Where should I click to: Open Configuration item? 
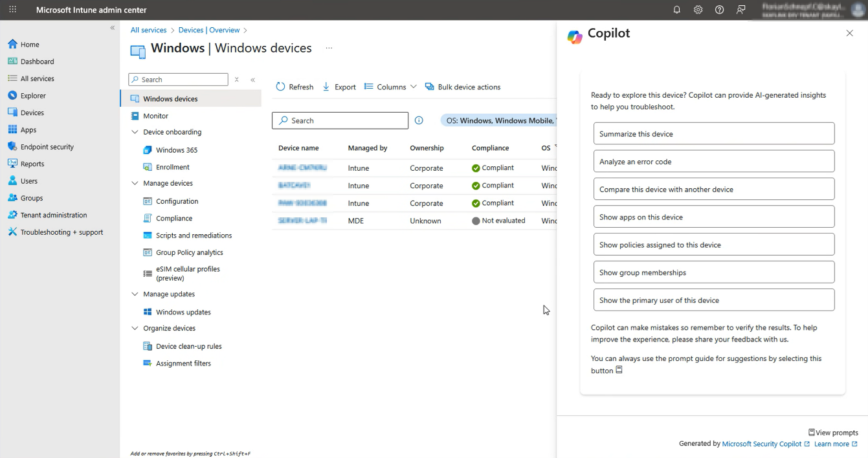pyautogui.click(x=177, y=201)
